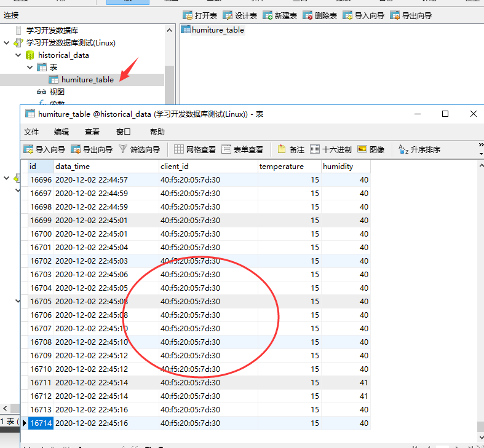Click humidity 41 in row 16712
Image resolution: width=484 pixels, height=448 pixels.
tap(346, 396)
